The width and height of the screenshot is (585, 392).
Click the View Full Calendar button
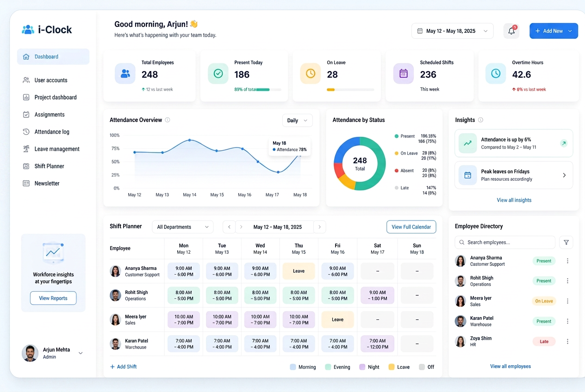tap(411, 227)
